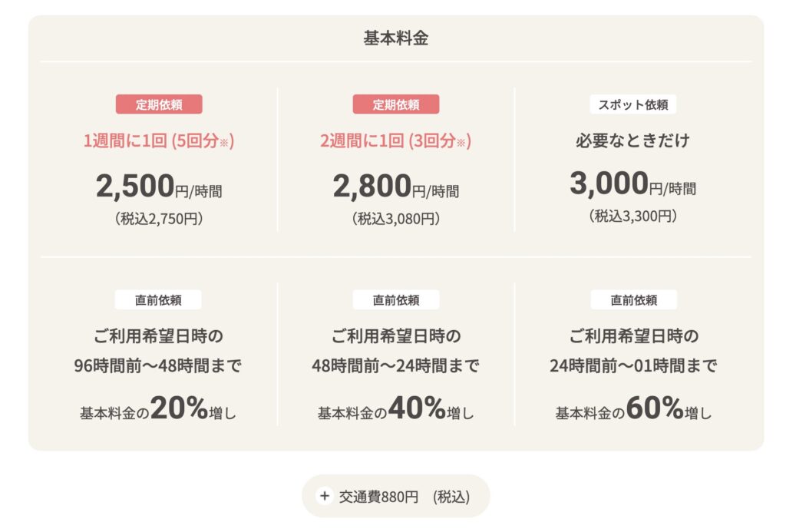Click the 2,500円/時間 price
The image size is (786, 532).
[x=159, y=187]
